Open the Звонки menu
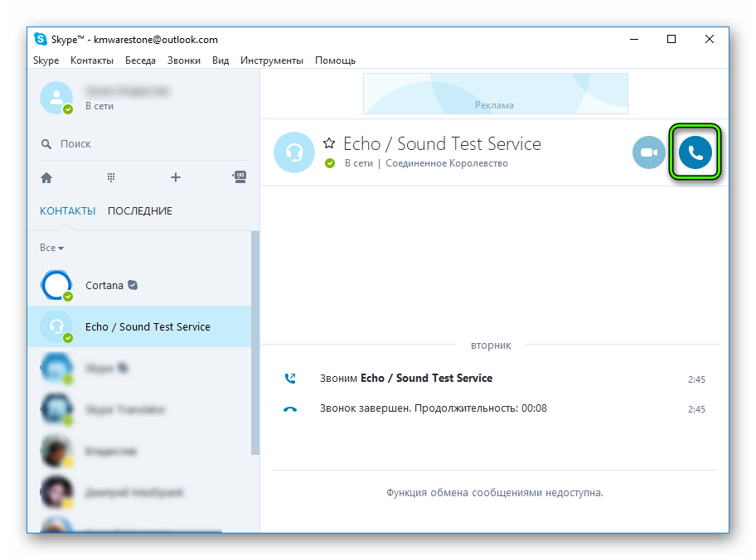Screen dimensions: 756x560 pos(184,60)
